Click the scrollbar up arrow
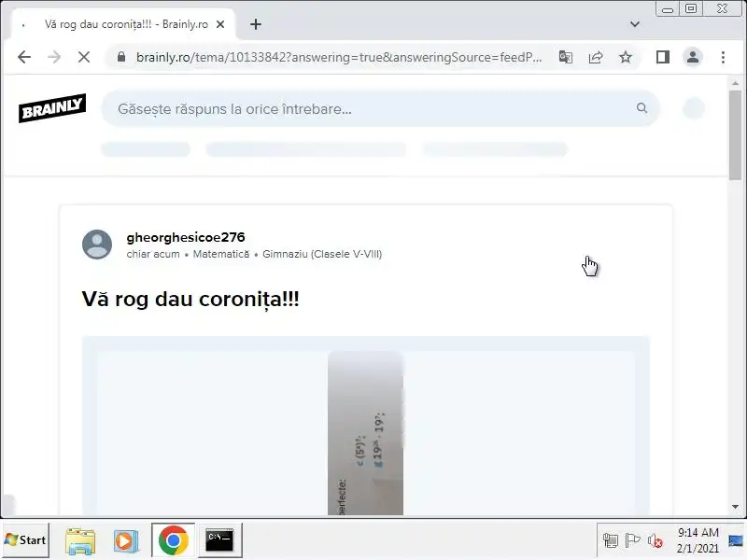This screenshot has width=747, height=560. point(735,83)
